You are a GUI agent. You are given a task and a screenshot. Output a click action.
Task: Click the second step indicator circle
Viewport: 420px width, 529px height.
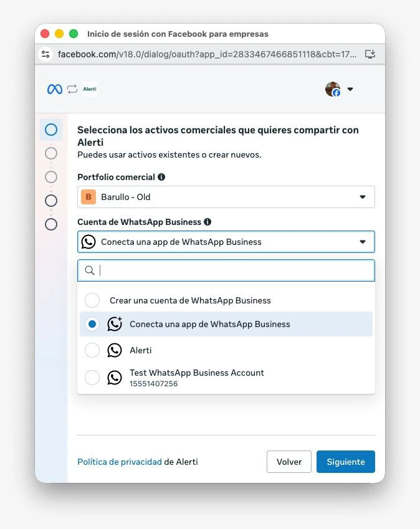click(51, 153)
